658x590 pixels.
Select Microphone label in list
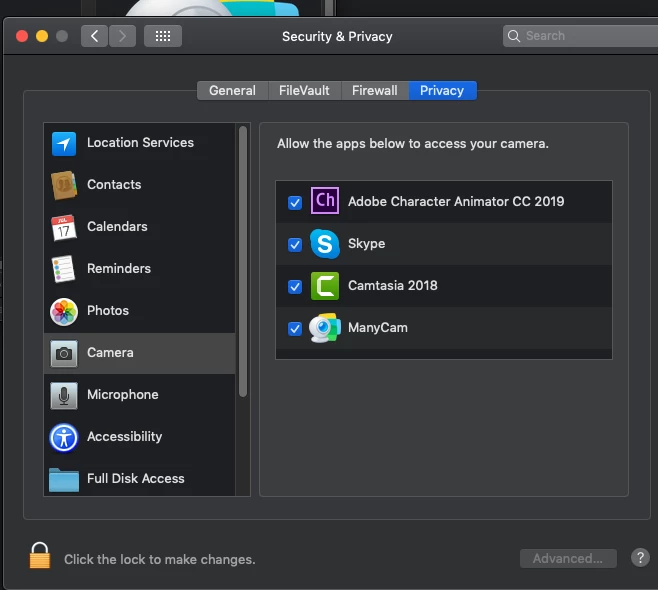pos(123,394)
